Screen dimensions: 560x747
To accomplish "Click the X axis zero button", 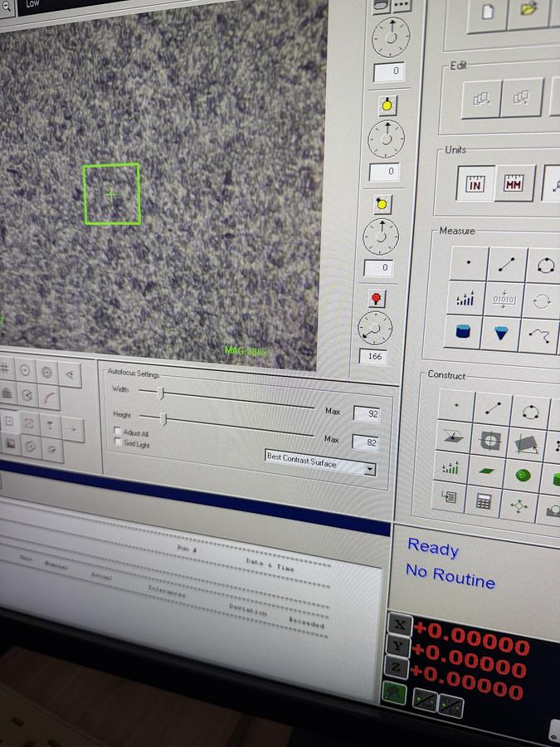I will tap(400, 624).
